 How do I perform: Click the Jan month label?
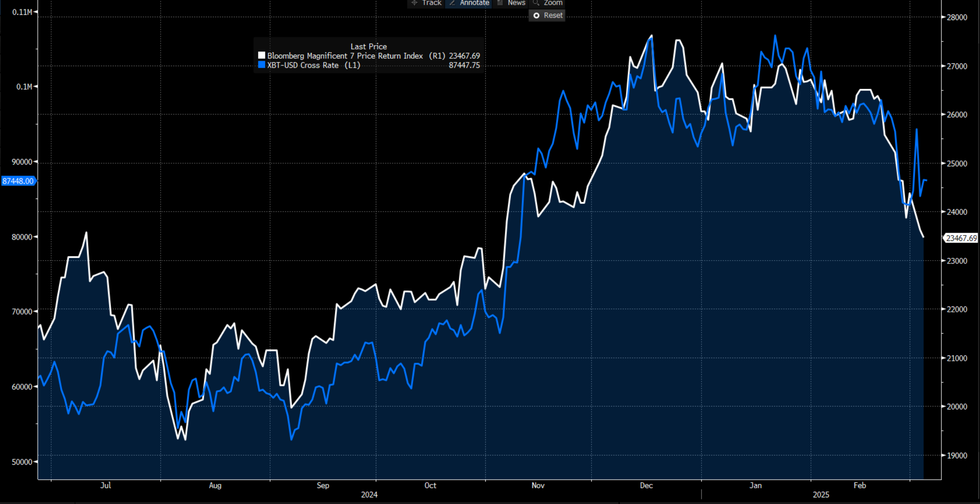755,485
